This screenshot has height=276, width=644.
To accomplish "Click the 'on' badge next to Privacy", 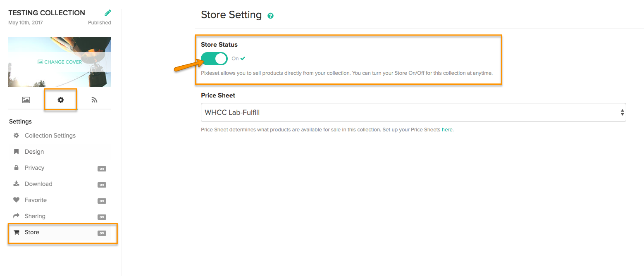I will 102,169.
